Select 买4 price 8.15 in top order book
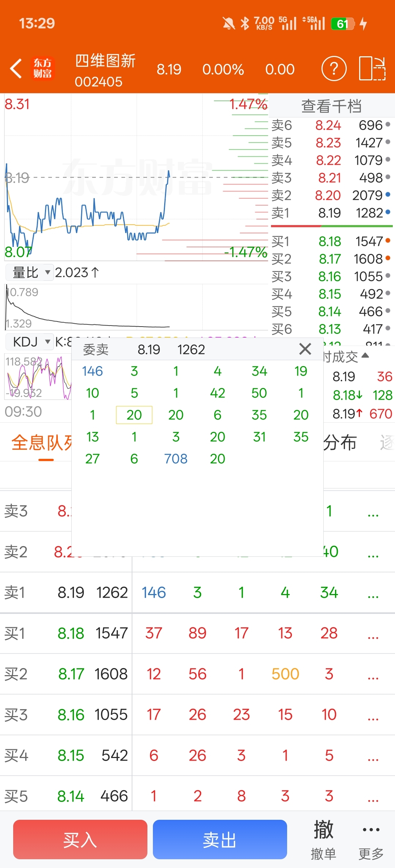This screenshot has width=395, height=868. pos(331,294)
